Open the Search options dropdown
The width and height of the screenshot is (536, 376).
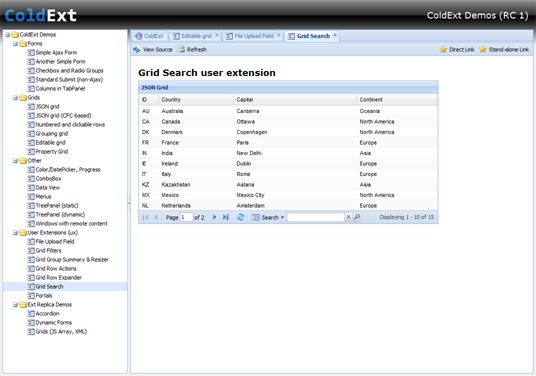click(x=268, y=217)
